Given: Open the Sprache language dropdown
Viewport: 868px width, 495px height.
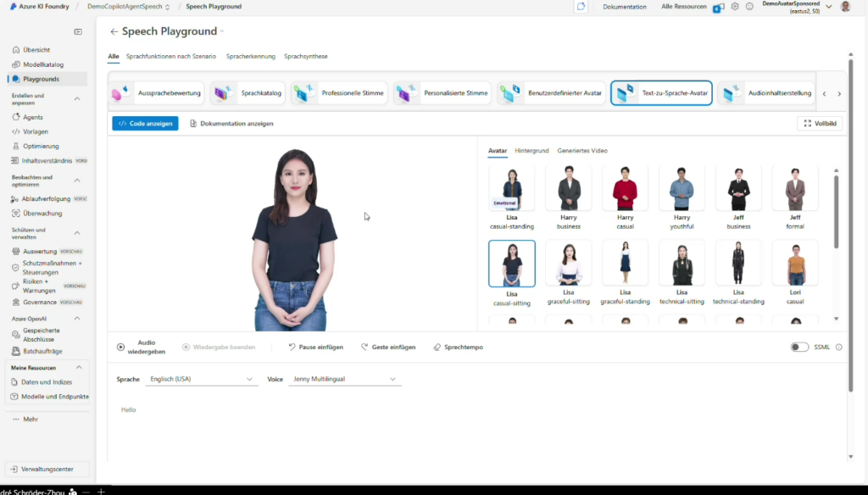Looking at the screenshot, I should [201, 379].
